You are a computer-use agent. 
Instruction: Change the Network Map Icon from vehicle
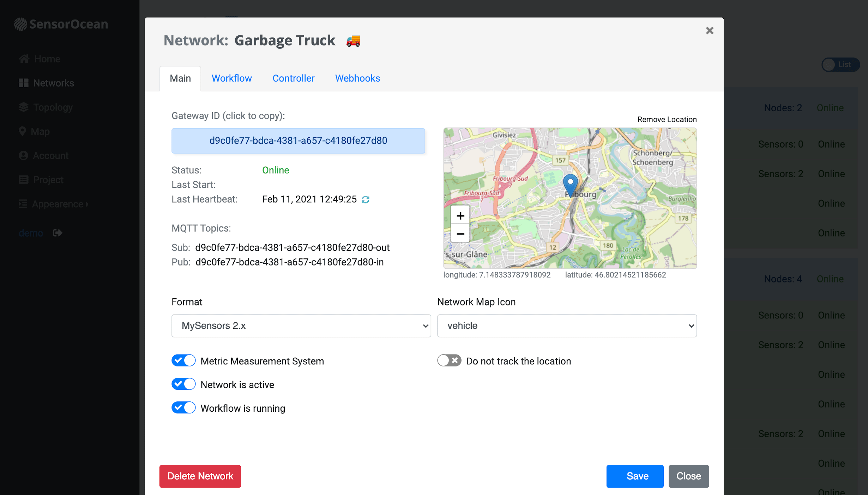[566, 326]
